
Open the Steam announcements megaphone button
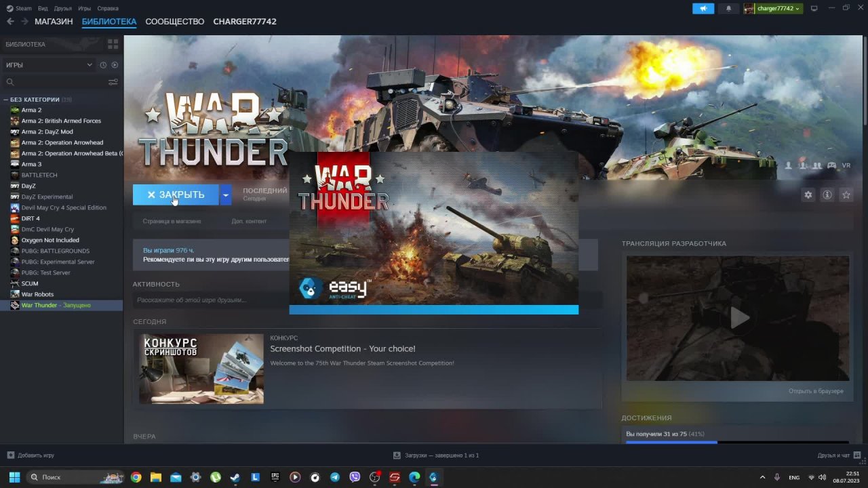[703, 8]
